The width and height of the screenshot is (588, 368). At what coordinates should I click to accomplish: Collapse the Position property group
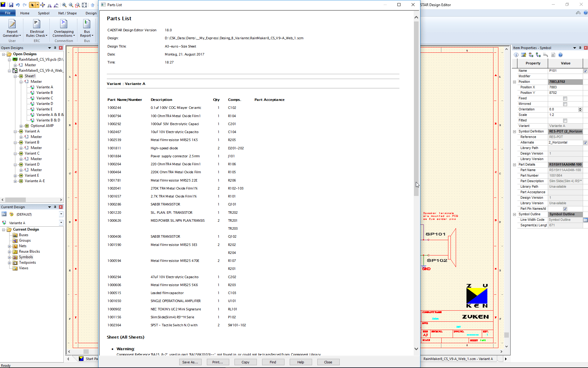coord(515,82)
